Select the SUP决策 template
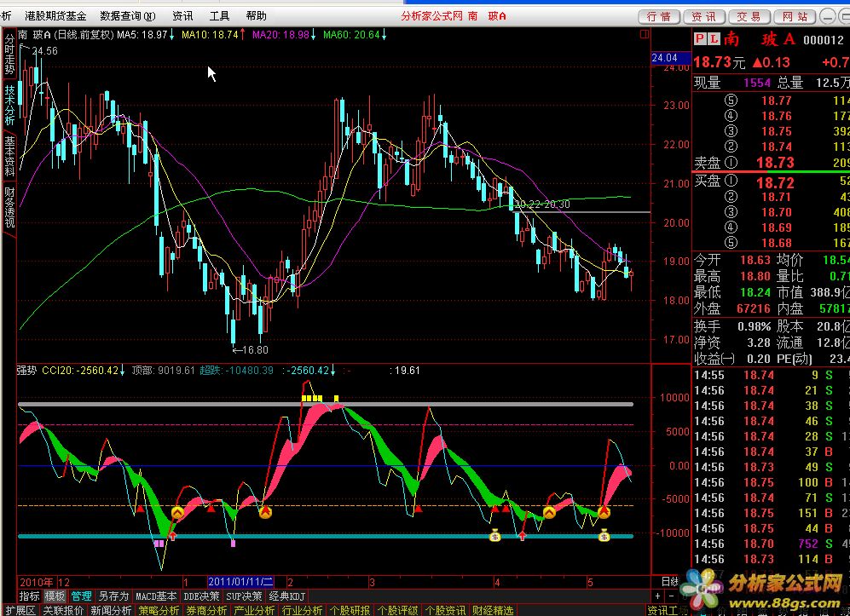This screenshot has width=850, height=616. [244, 596]
